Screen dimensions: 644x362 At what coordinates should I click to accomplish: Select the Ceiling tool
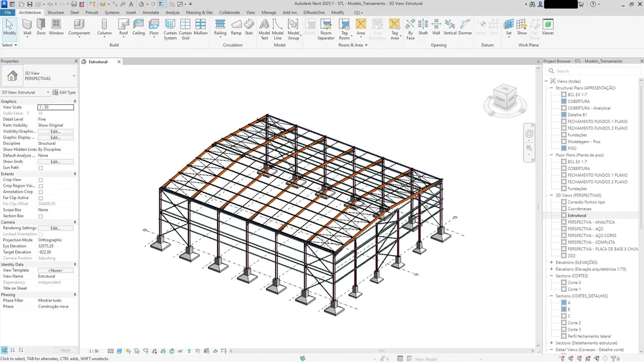pos(138,27)
